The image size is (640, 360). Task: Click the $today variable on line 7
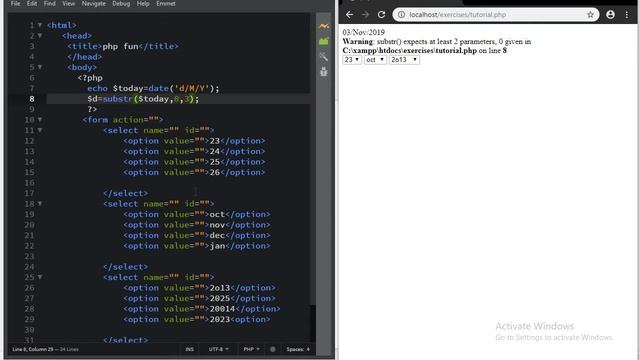click(128, 88)
